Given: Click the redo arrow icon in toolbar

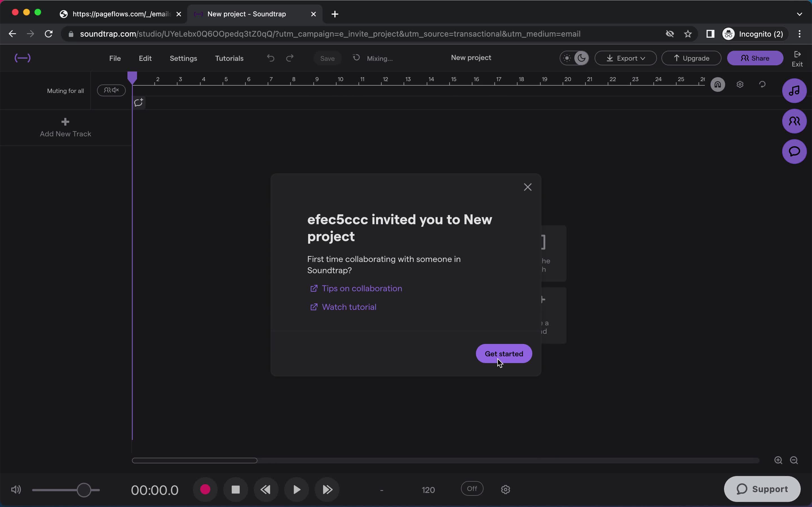Looking at the screenshot, I should [290, 58].
